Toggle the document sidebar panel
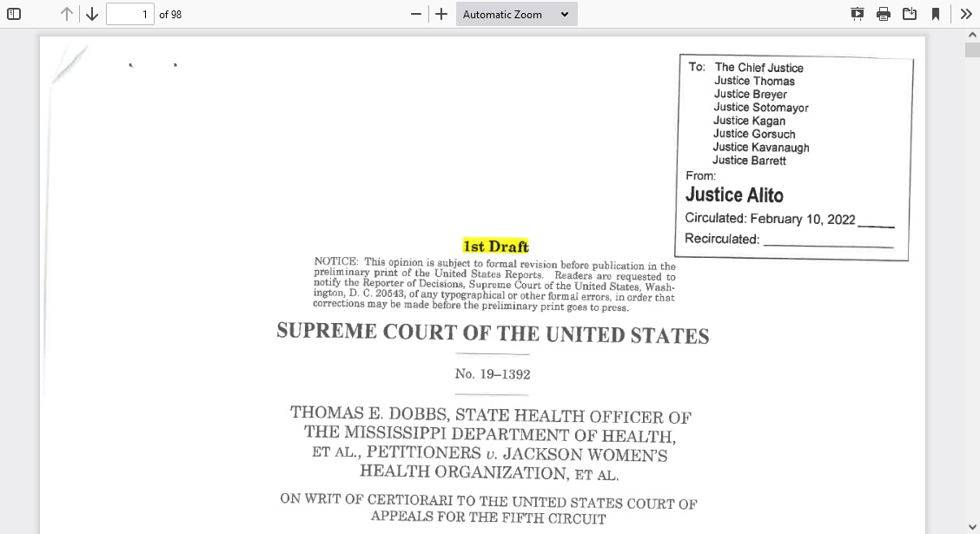 (13, 14)
